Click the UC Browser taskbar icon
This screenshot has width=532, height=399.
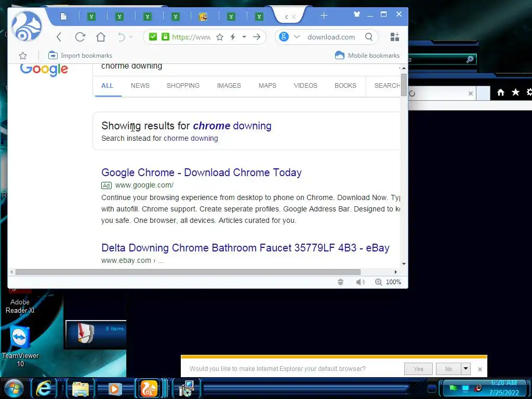(x=149, y=389)
